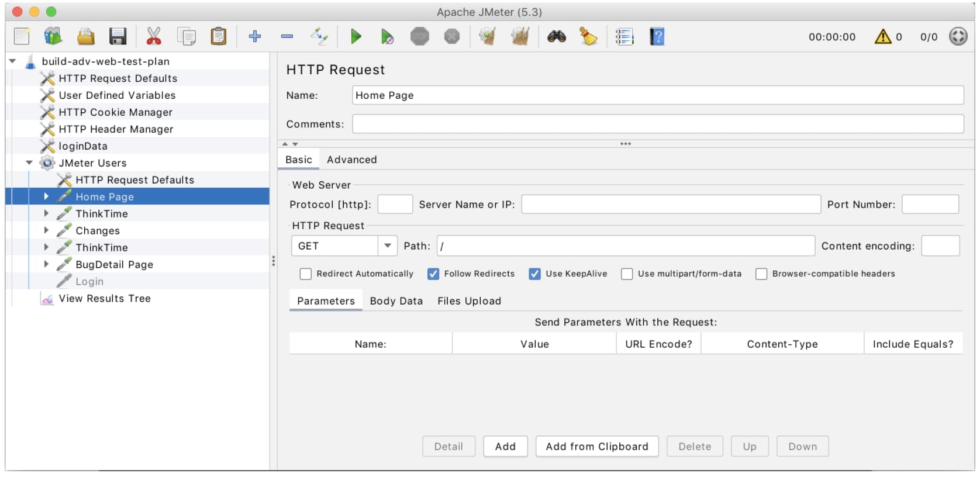The width and height of the screenshot is (980, 477).
Task: Click the Server Name or IP field
Action: (671, 205)
